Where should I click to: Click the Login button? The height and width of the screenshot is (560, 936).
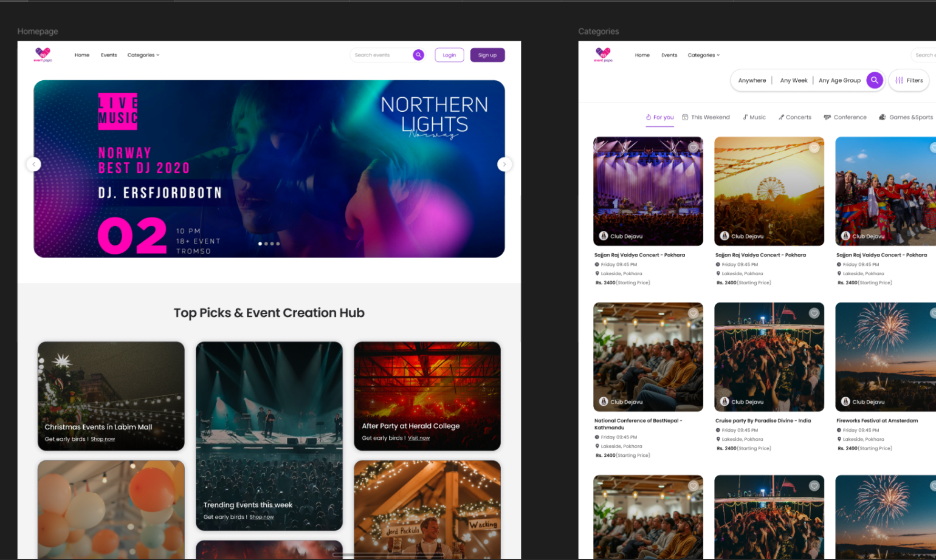pos(449,55)
